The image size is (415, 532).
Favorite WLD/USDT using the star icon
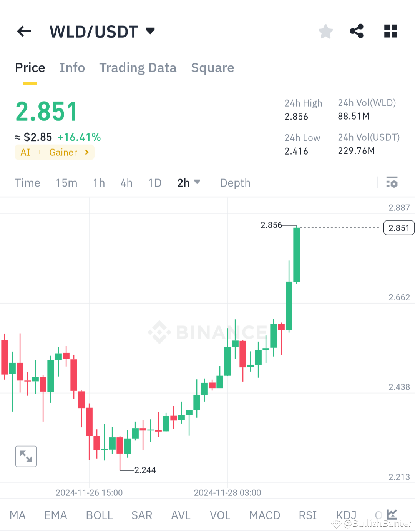pos(325,32)
